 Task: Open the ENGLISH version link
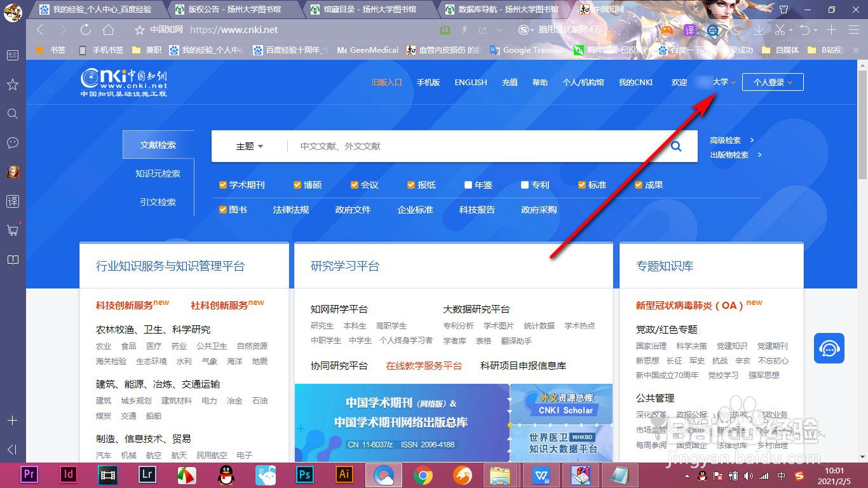[471, 83]
